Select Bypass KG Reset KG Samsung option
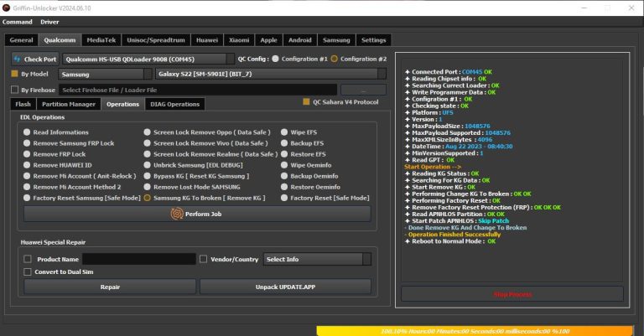 click(148, 176)
